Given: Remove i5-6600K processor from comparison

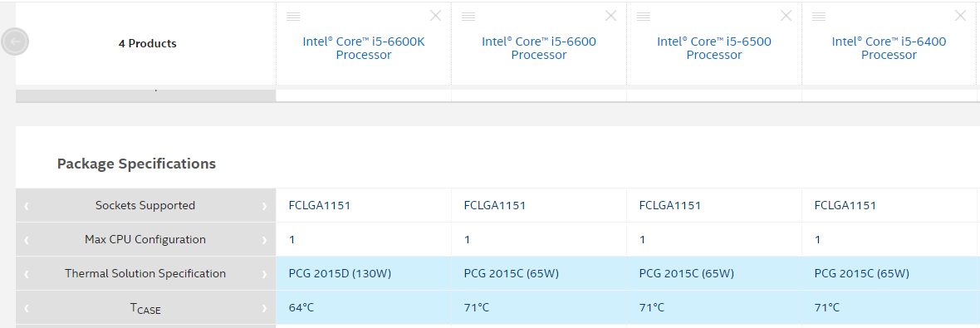Looking at the screenshot, I should tap(436, 16).
